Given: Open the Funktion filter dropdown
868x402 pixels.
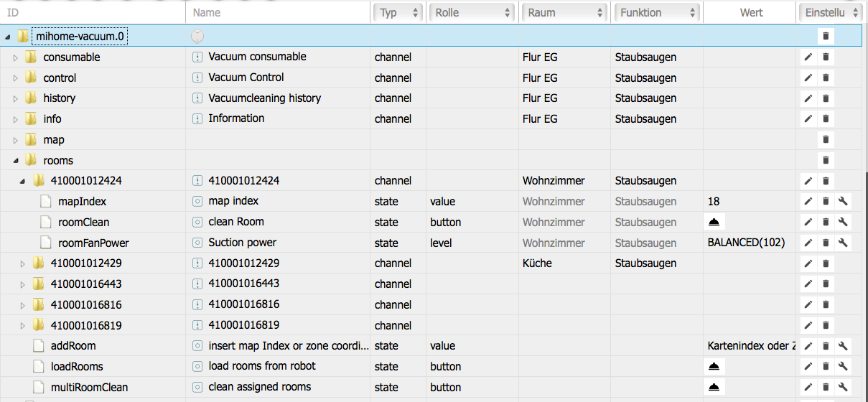Looking at the screenshot, I should [x=657, y=12].
